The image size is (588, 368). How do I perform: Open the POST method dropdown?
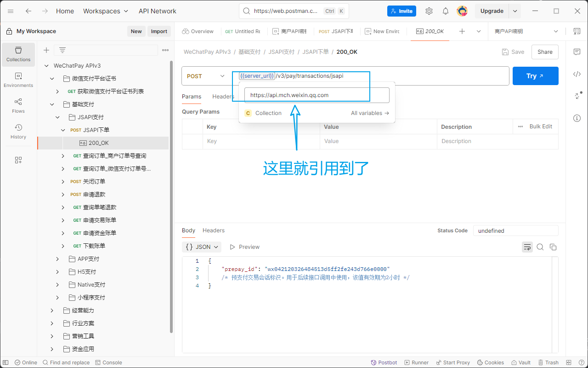pyautogui.click(x=206, y=76)
